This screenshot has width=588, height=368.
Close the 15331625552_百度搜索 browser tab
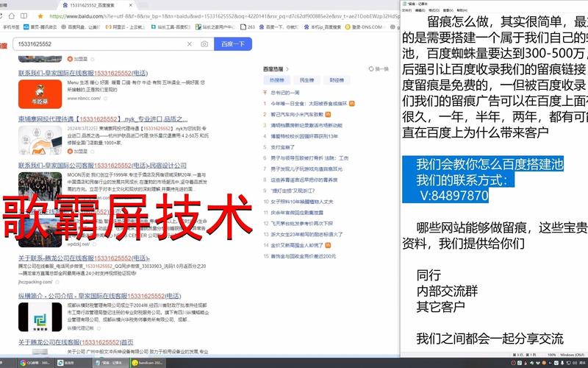click(x=131, y=5)
